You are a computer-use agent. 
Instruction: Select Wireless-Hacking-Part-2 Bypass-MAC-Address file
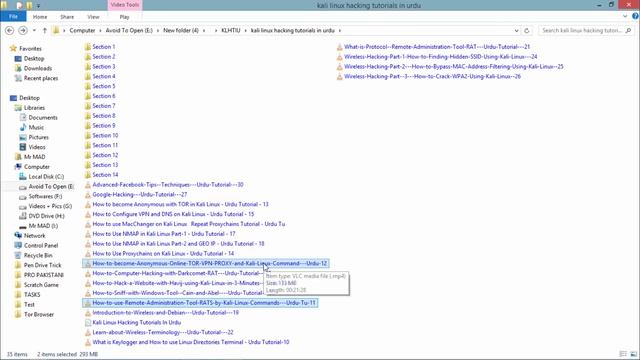(x=453, y=67)
